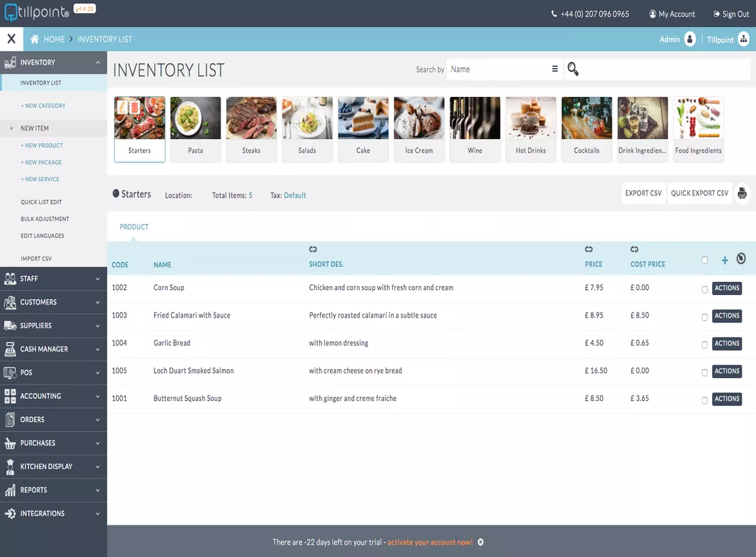Dismiss trial banner with close icon
The height and width of the screenshot is (557, 756).
(480, 542)
